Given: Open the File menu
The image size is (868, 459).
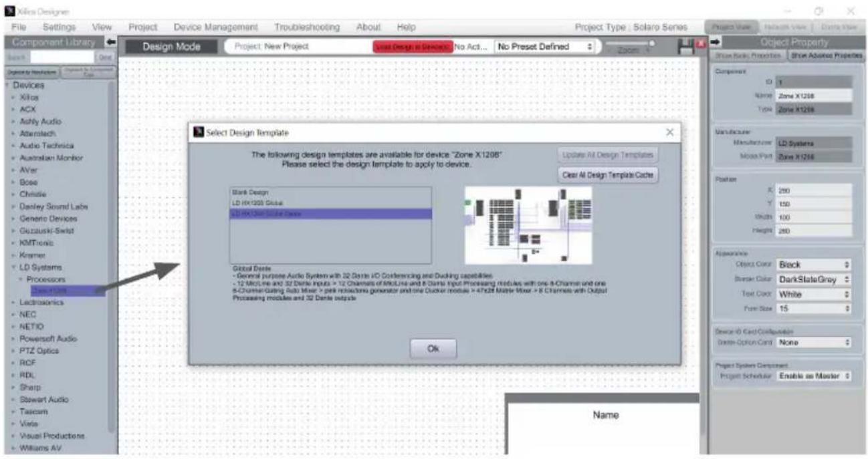Looking at the screenshot, I should (x=19, y=27).
